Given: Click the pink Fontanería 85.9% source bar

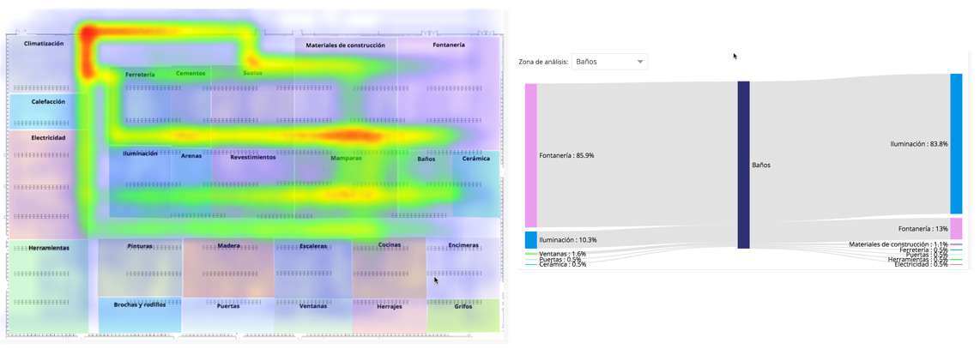Looking at the screenshot, I should click(x=531, y=155).
